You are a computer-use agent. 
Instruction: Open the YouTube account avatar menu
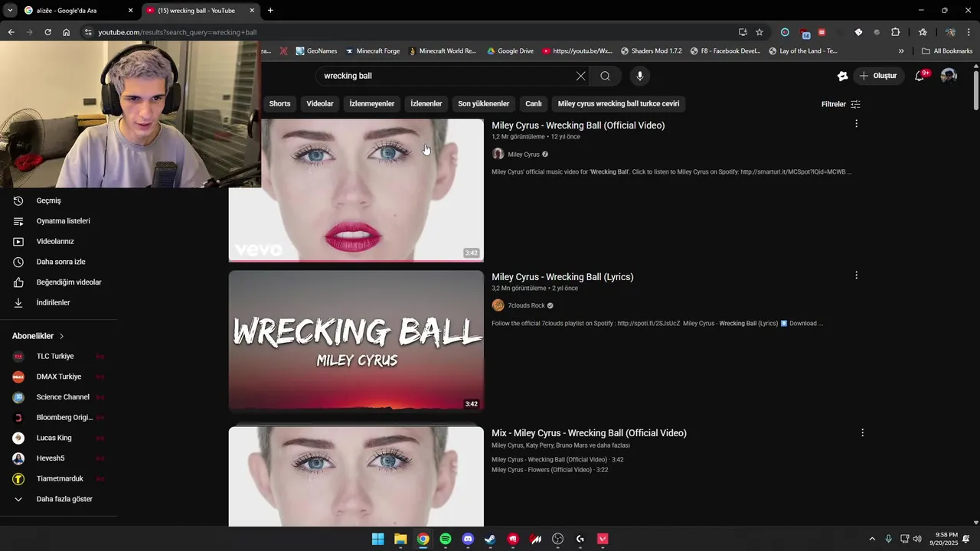949,76
